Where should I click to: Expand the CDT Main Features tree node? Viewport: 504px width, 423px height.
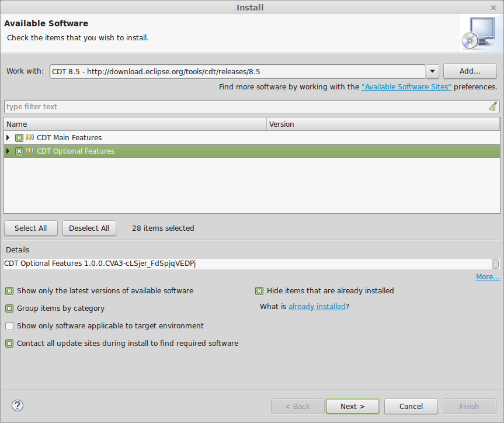coord(8,138)
